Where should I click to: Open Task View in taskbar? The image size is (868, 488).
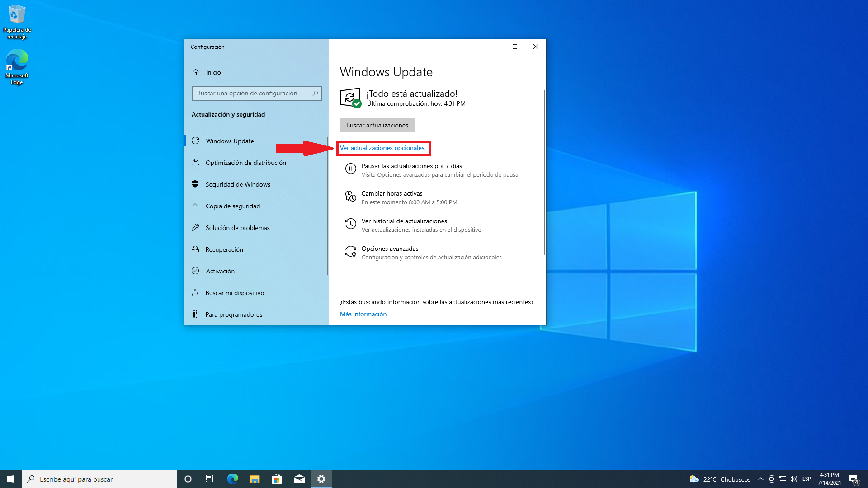coord(210,479)
